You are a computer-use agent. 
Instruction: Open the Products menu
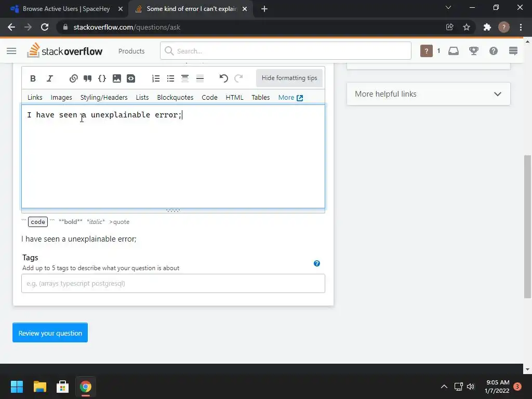pos(131,51)
